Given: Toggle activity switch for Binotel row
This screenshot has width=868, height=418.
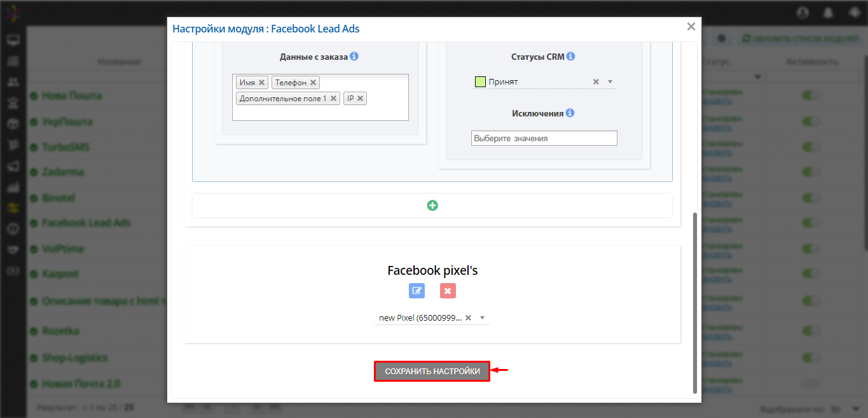Looking at the screenshot, I should [811, 197].
